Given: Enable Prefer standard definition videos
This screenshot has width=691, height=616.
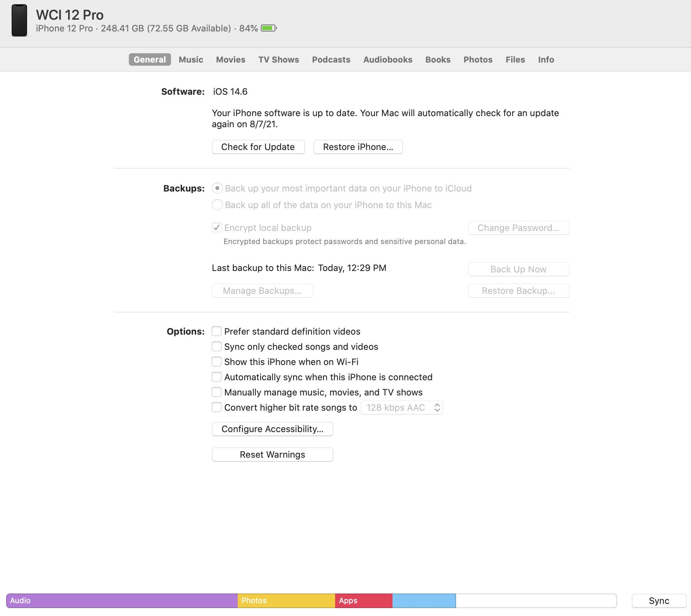Looking at the screenshot, I should tap(217, 331).
